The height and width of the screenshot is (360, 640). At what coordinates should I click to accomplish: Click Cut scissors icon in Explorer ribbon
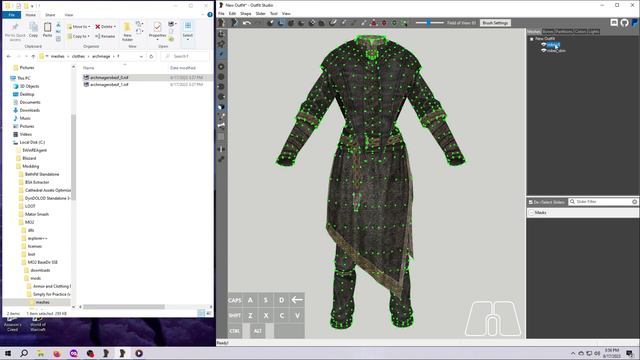(x=58, y=25)
